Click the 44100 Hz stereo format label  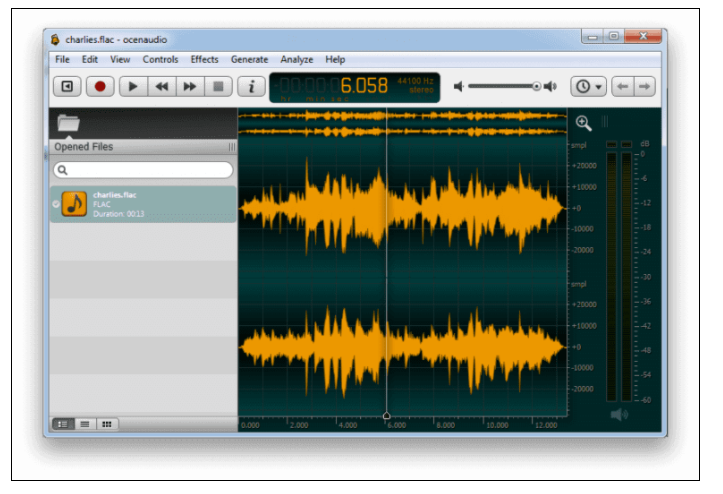pyautogui.click(x=415, y=85)
